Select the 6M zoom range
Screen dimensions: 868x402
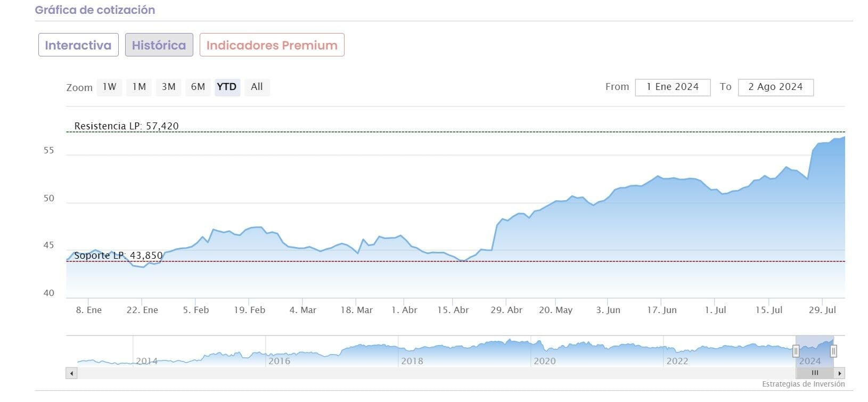click(198, 87)
